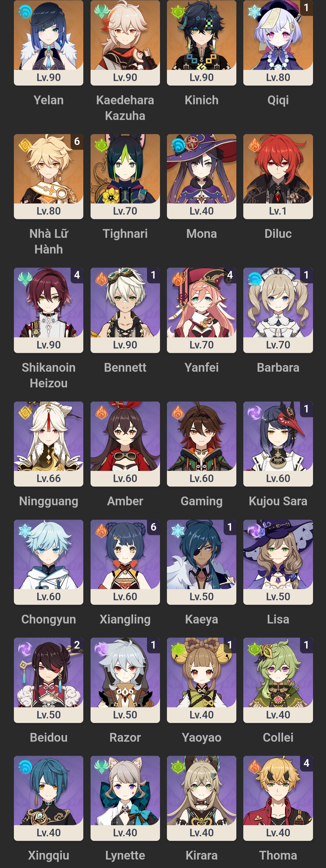Select the Collei character card

pyautogui.click(x=278, y=680)
